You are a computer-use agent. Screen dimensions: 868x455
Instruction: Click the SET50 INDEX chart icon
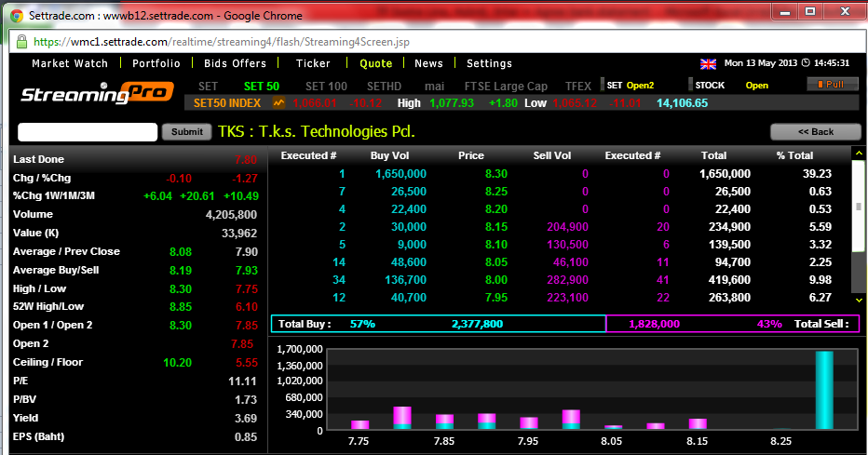278,103
